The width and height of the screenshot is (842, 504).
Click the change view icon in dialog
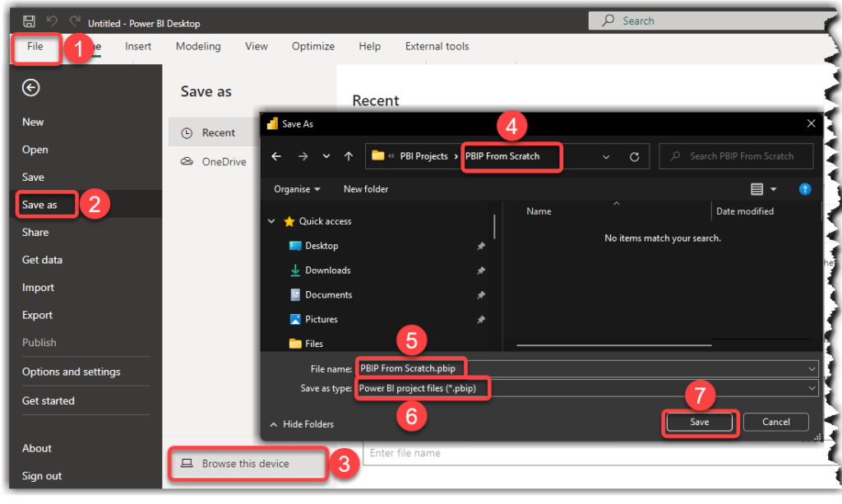pos(756,189)
